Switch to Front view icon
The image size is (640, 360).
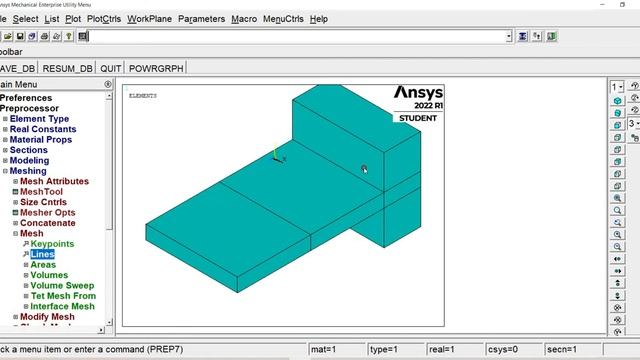point(617,125)
